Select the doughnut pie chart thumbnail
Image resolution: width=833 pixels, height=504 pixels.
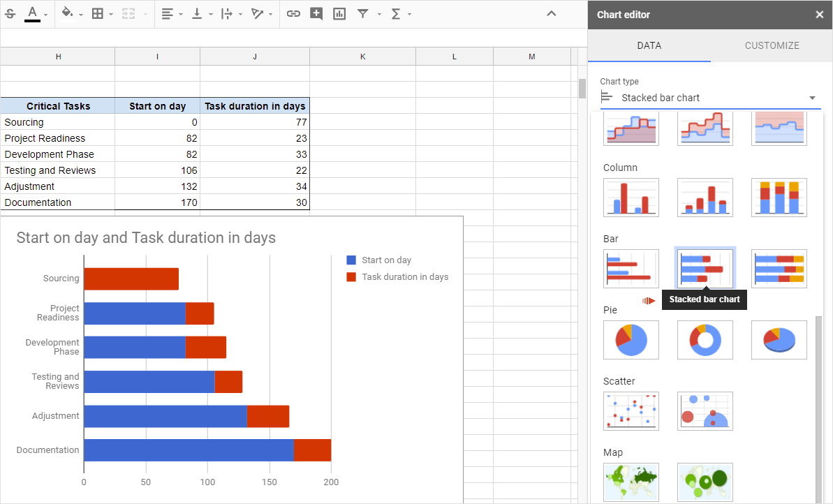[705, 340]
